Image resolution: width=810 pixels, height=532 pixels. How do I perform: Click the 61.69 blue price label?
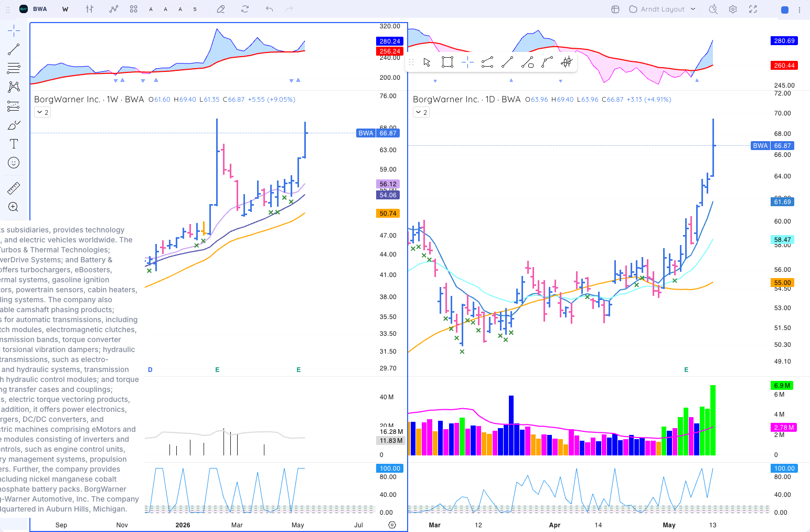pyautogui.click(x=782, y=202)
